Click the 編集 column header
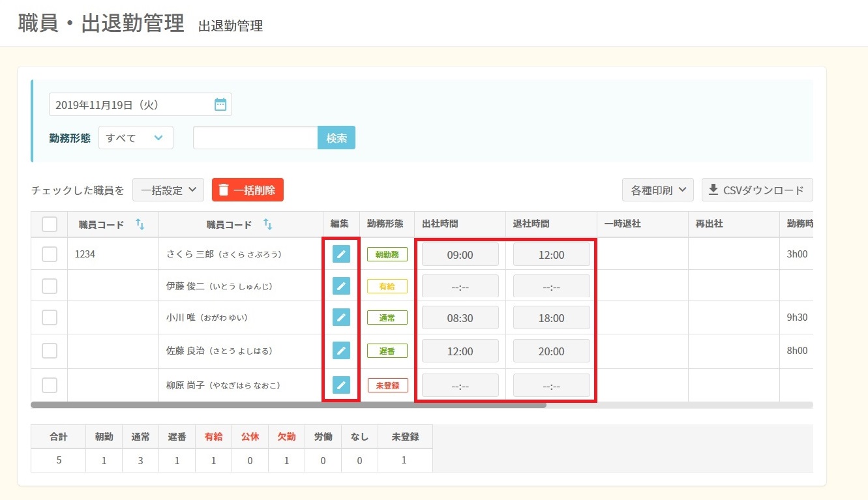The width and height of the screenshot is (868, 500). tap(340, 224)
